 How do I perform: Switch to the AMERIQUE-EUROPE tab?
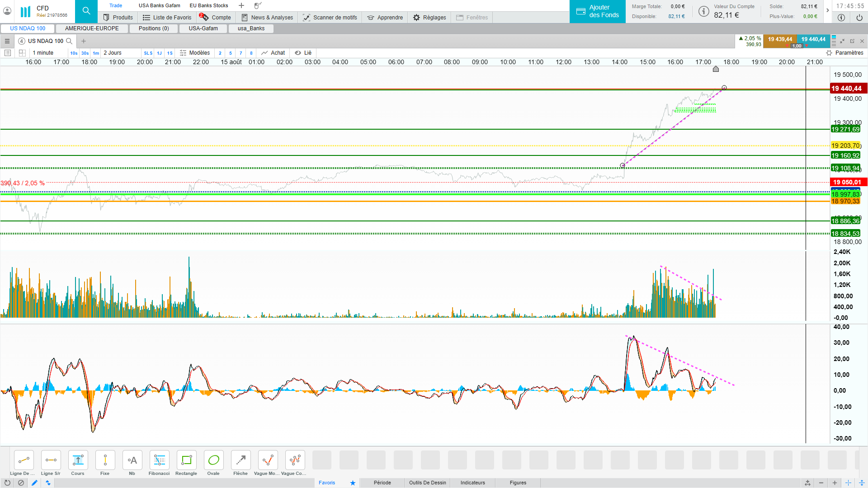click(92, 28)
